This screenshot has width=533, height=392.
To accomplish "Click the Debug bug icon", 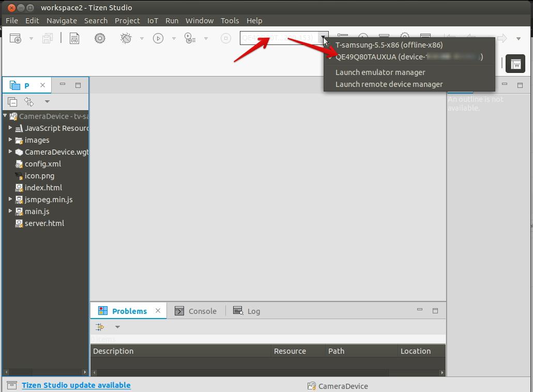I will coord(126,38).
